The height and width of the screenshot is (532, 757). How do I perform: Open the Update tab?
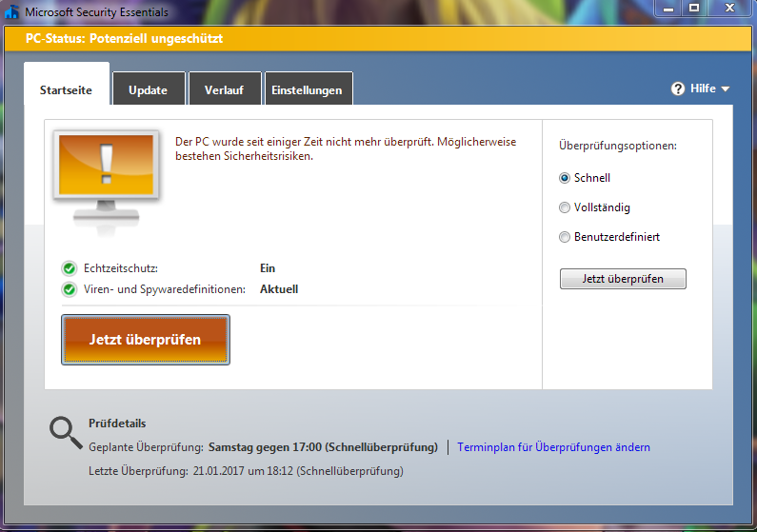tap(149, 89)
